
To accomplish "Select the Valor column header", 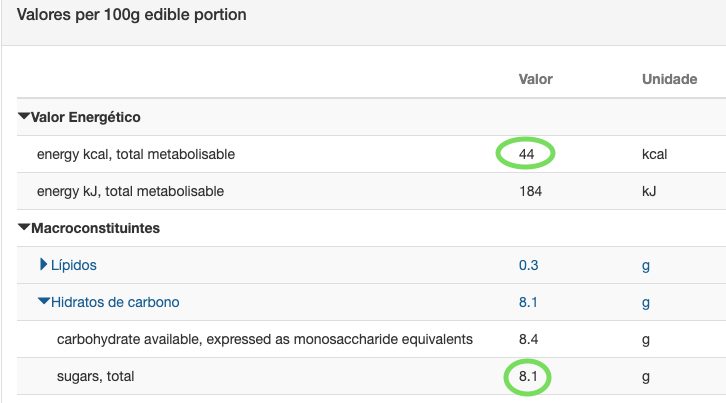I will (535, 79).
